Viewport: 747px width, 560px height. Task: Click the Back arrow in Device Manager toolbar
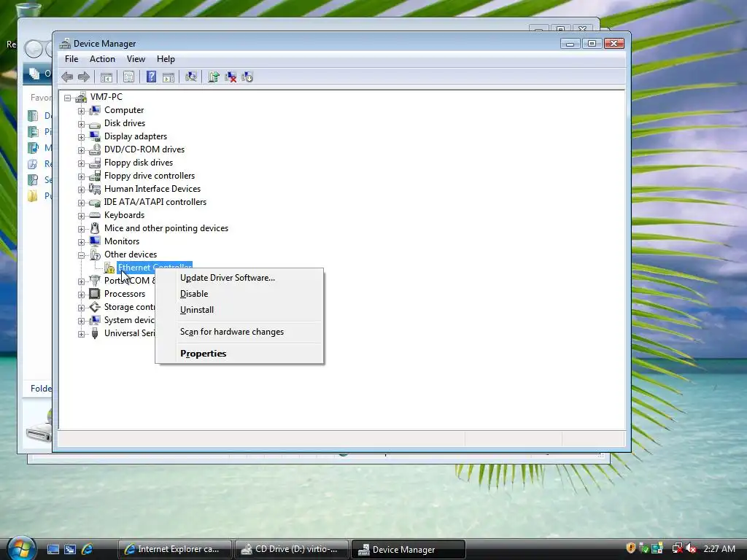click(x=67, y=77)
